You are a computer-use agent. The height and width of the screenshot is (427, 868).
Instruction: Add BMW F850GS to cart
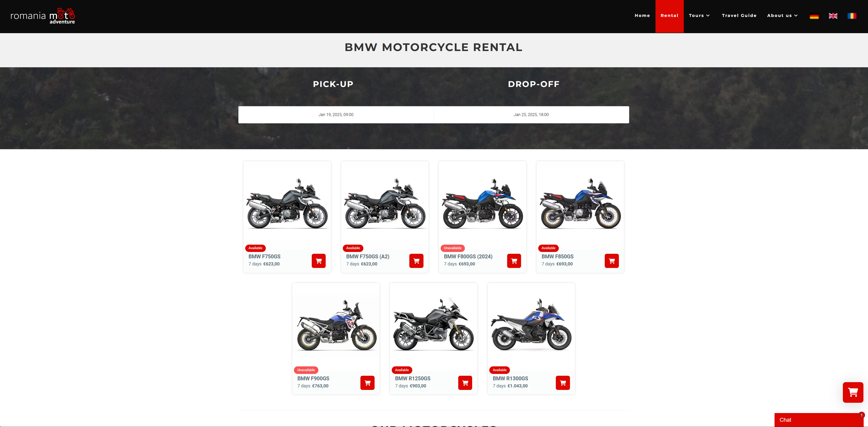pyautogui.click(x=612, y=261)
